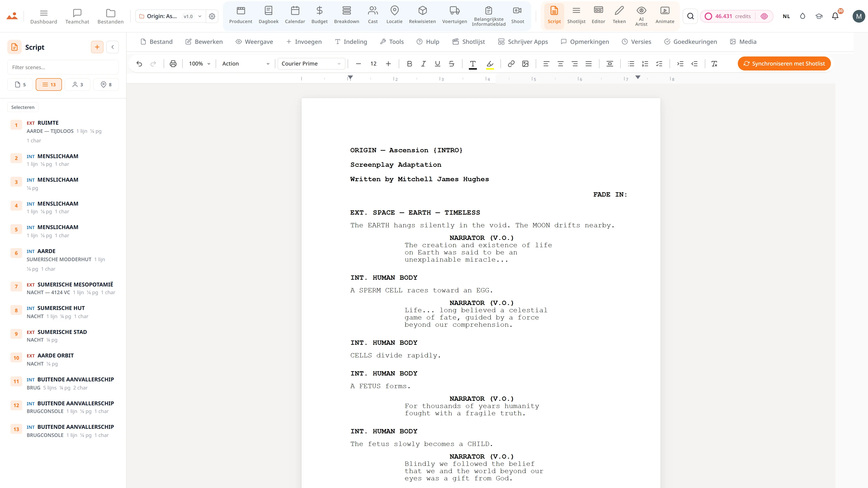Click the Selecteren button
The image size is (868, 488).
coord(23,107)
